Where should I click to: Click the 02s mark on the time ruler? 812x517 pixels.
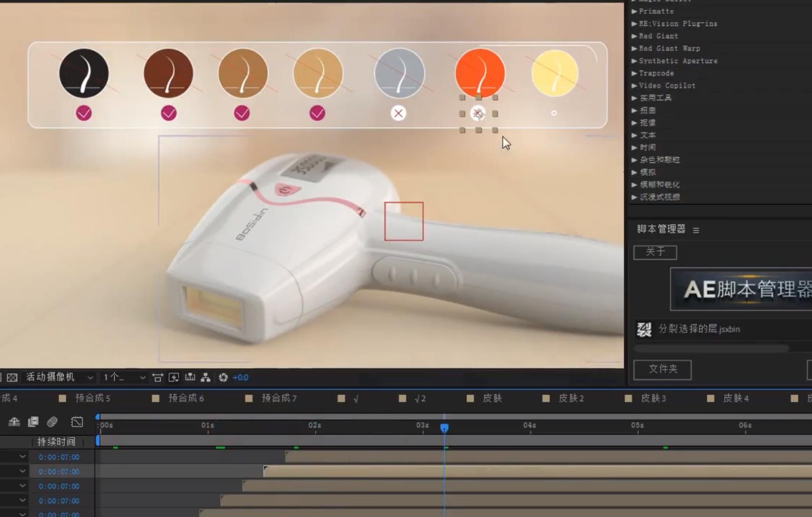coord(315,425)
